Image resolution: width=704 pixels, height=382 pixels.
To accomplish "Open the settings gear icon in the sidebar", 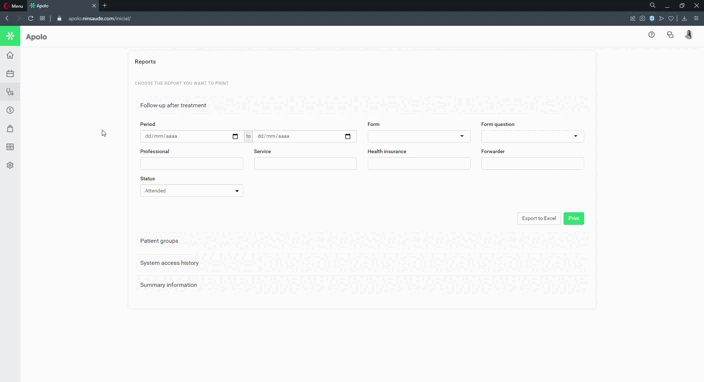I will [10, 165].
